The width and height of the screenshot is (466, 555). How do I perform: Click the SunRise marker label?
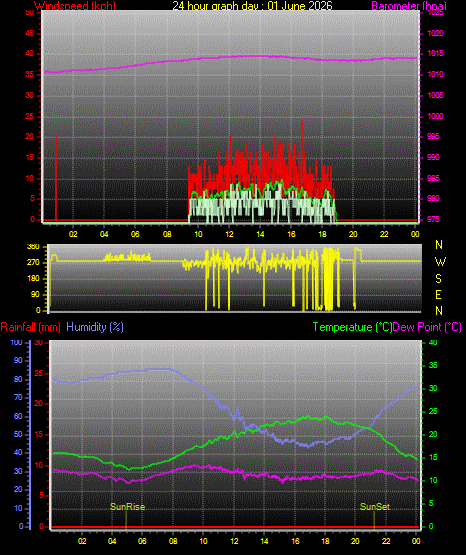127,507
